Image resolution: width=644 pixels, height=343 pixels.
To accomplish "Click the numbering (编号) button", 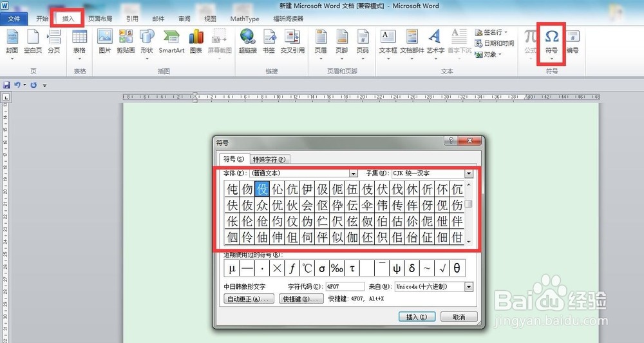I will tap(573, 42).
